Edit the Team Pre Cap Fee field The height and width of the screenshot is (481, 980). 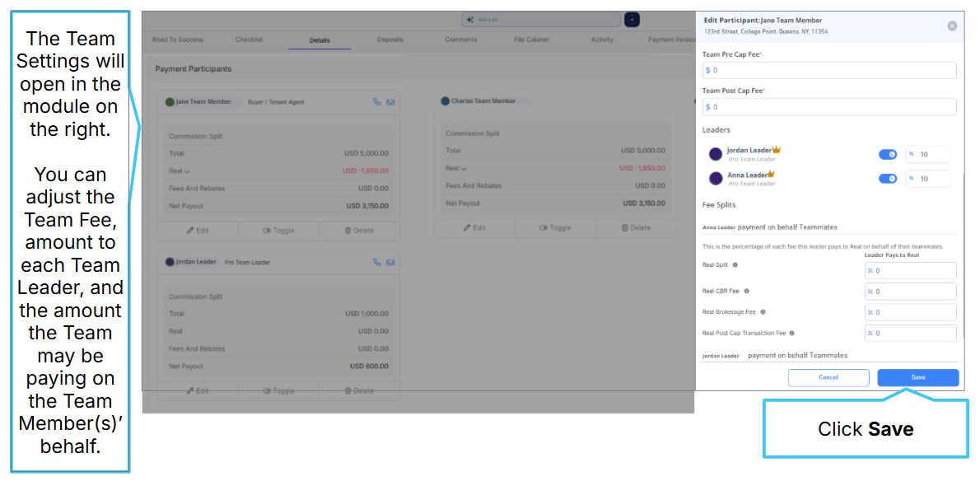coord(829,70)
